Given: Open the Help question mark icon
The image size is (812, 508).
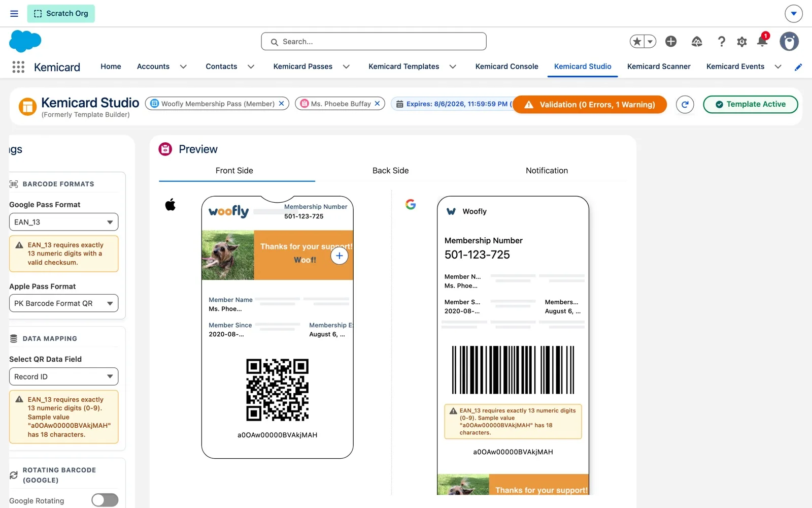Looking at the screenshot, I should click(x=721, y=42).
